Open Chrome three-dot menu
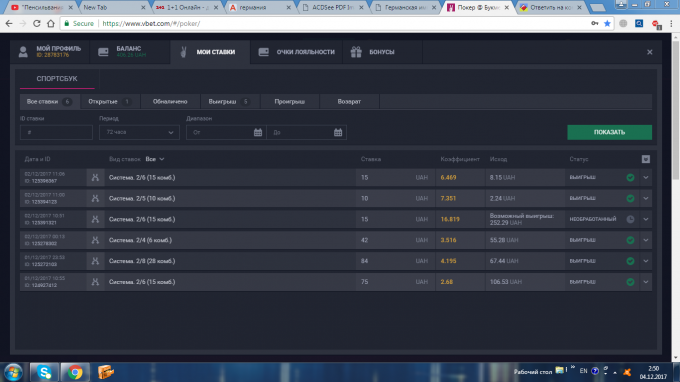680x382 pixels. pos(671,23)
